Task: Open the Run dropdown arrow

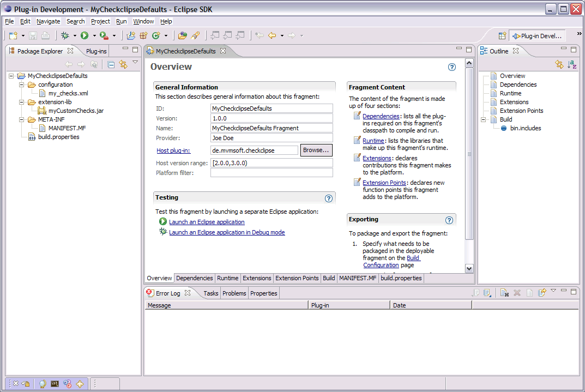Action: point(94,36)
